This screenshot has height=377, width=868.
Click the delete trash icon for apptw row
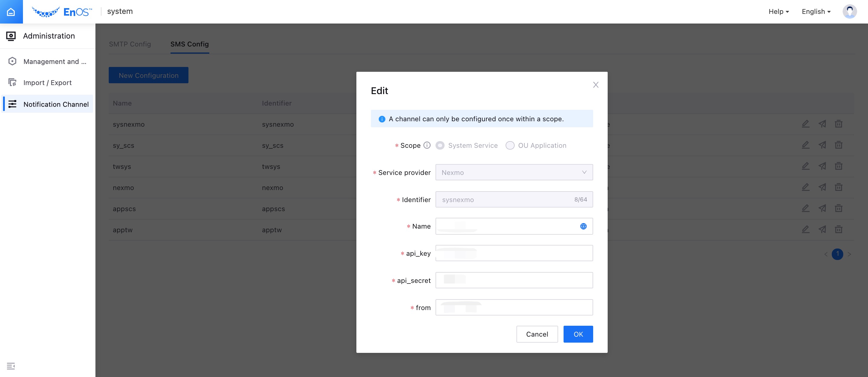(838, 230)
